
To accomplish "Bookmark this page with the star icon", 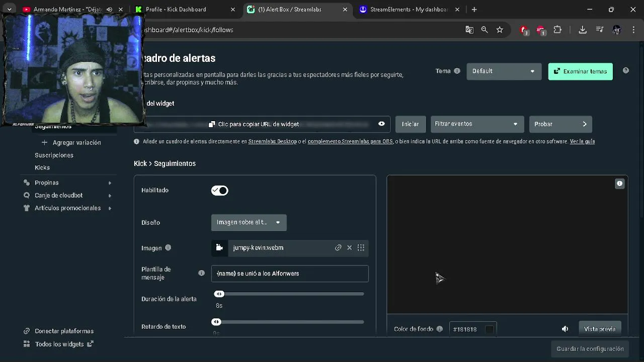I will pos(500,30).
